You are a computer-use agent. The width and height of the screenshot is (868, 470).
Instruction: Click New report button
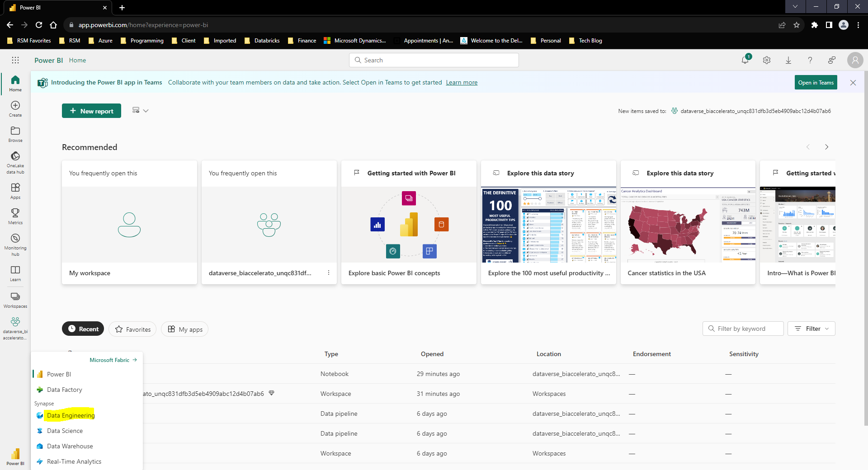(91, 111)
